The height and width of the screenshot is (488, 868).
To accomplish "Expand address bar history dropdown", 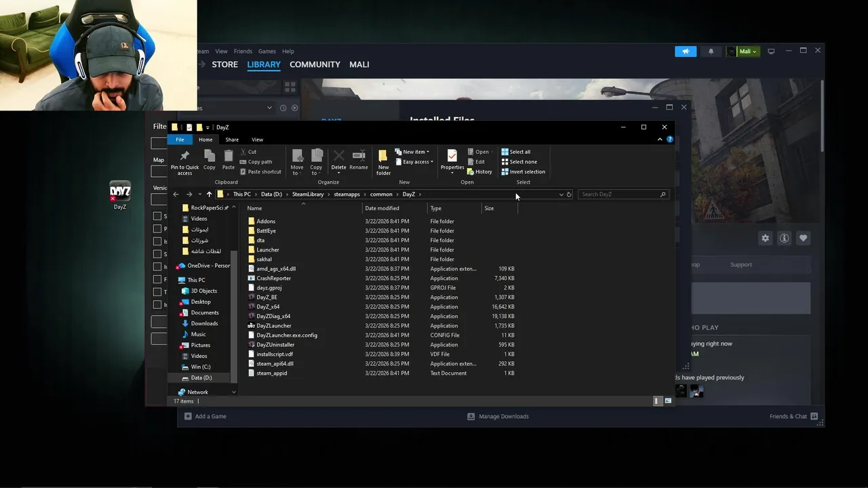I will 561,195.
